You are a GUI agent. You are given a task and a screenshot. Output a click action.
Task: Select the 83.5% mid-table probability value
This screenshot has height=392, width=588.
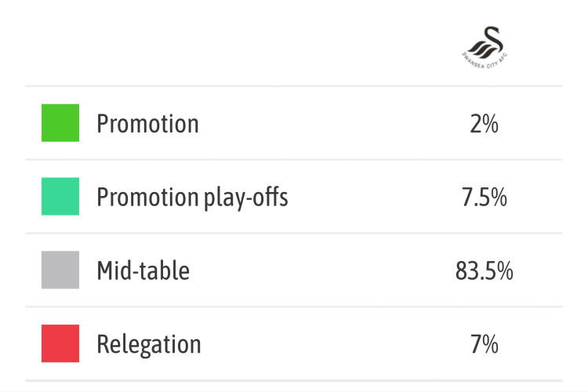(485, 271)
